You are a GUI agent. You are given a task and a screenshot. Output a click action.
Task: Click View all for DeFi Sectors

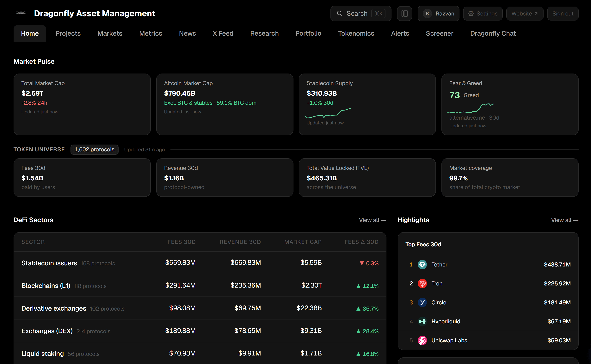pyautogui.click(x=372, y=220)
